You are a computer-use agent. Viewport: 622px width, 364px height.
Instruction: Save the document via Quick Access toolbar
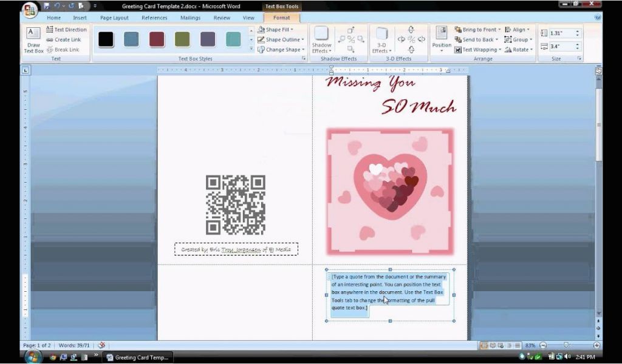(x=46, y=6)
